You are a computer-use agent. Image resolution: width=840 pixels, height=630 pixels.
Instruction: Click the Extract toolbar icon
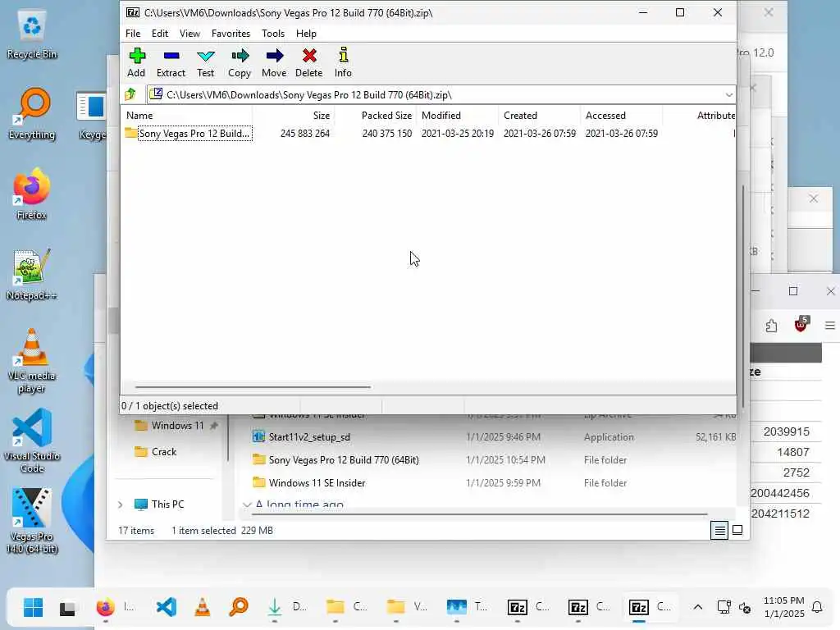171,62
